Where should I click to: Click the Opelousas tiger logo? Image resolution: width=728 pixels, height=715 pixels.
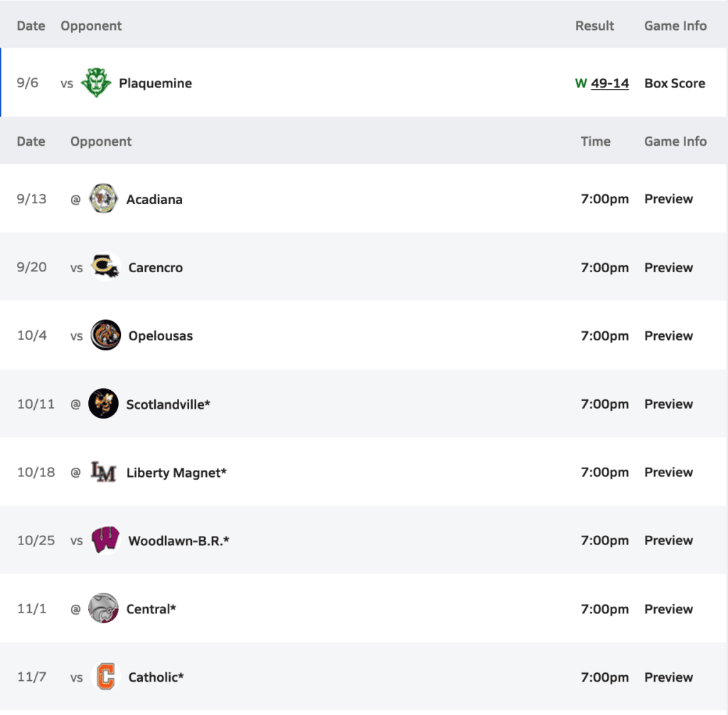coord(105,335)
